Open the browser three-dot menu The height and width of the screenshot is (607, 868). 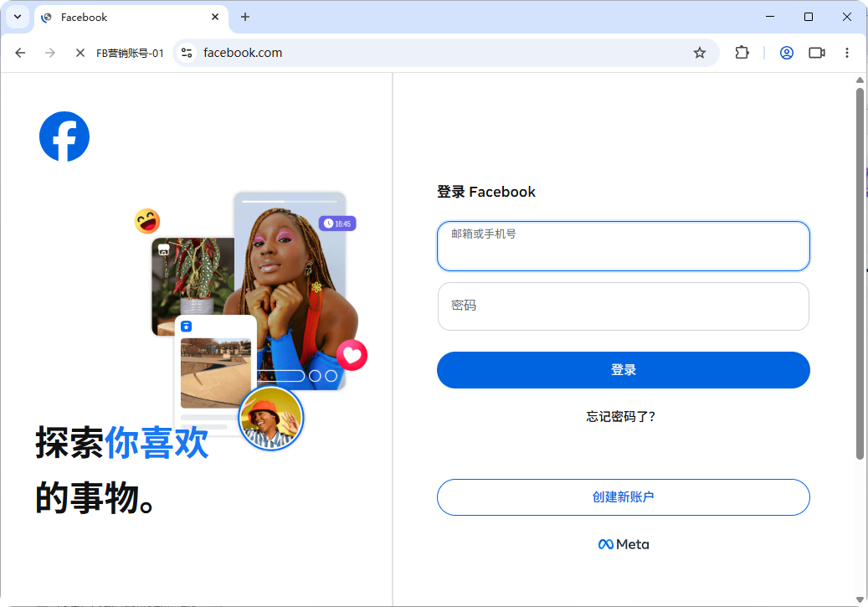click(x=847, y=53)
